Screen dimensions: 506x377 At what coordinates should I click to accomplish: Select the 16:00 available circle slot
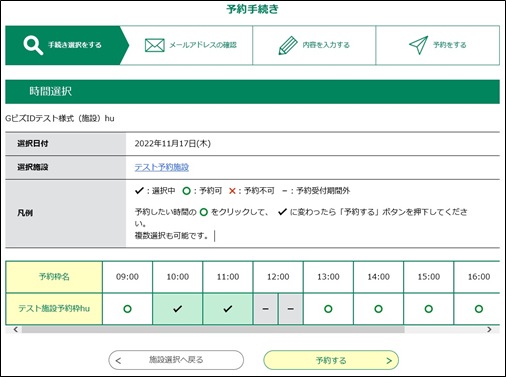point(479,309)
